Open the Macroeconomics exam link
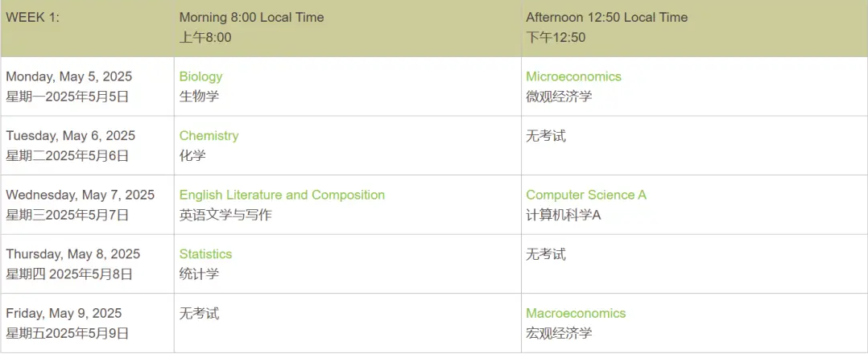Viewport: 868px width, 354px height. (576, 314)
